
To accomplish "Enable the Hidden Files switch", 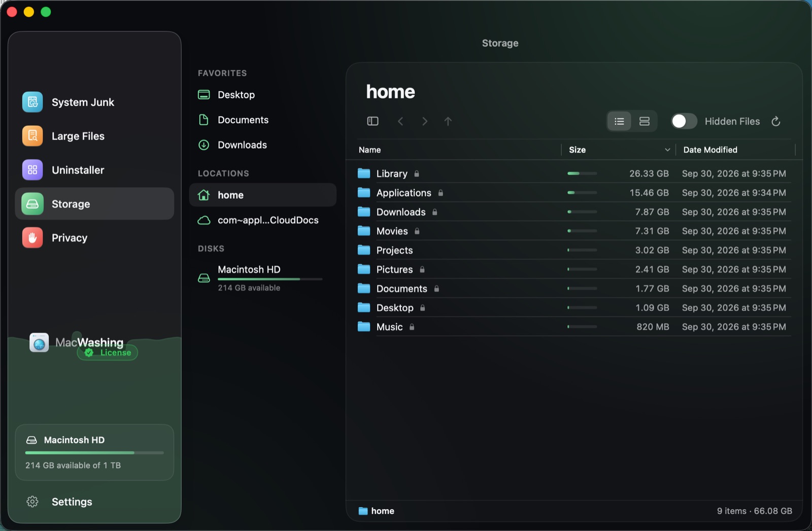I will pyautogui.click(x=684, y=121).
